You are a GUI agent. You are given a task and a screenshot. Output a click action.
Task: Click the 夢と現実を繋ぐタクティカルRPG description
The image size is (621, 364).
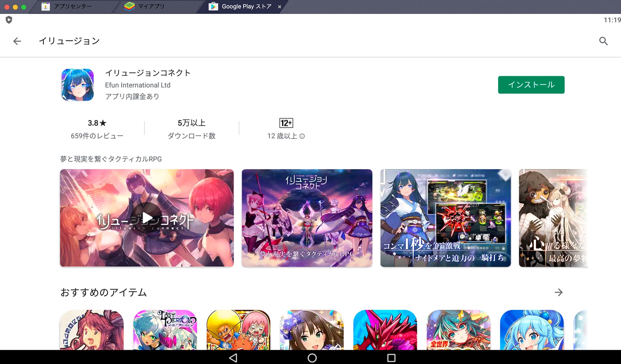click(x=111, y=159)
